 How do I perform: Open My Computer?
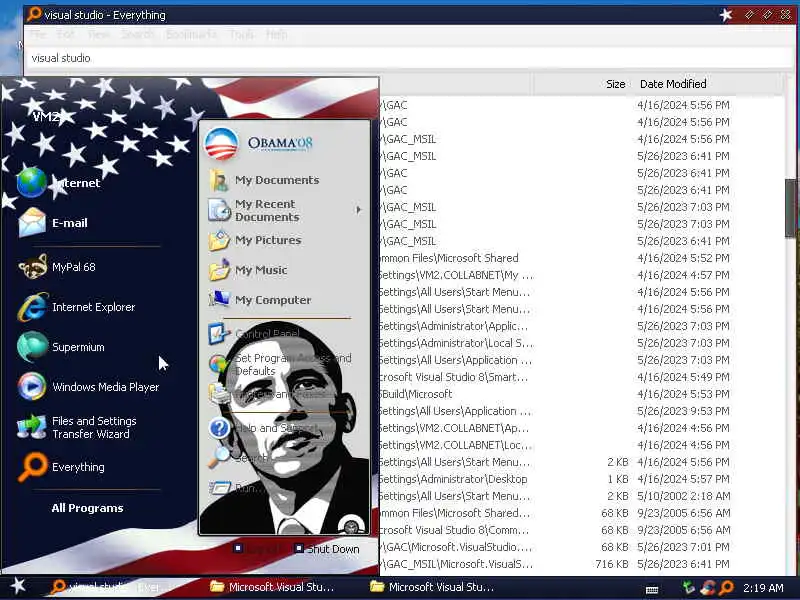260,299
